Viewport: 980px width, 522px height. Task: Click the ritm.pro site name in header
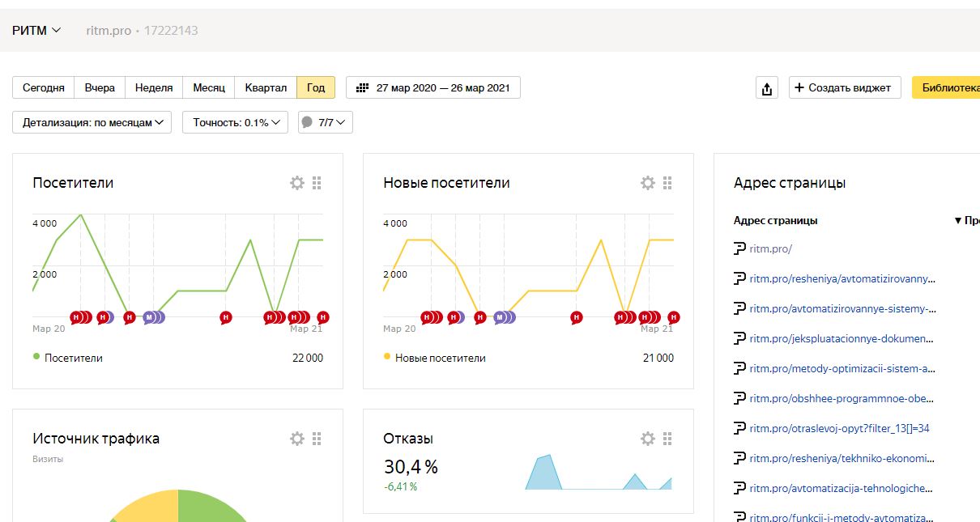pos(109,31)
